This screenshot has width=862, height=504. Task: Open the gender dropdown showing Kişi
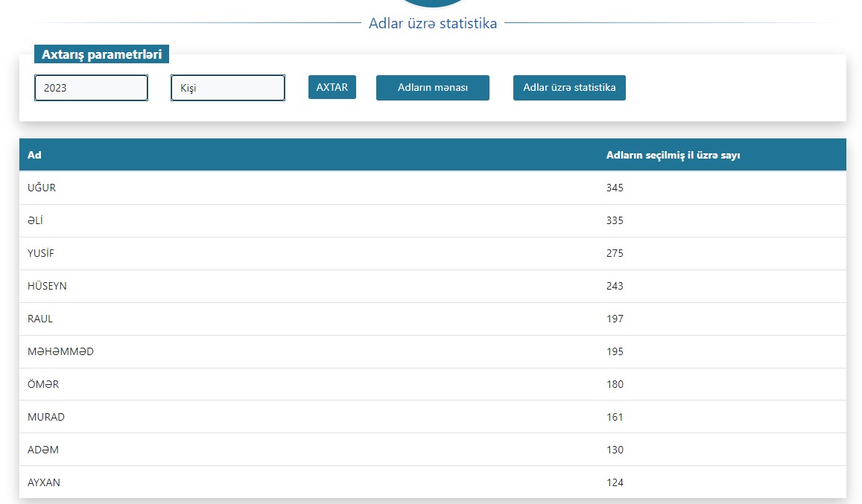(x=227, y=88)
